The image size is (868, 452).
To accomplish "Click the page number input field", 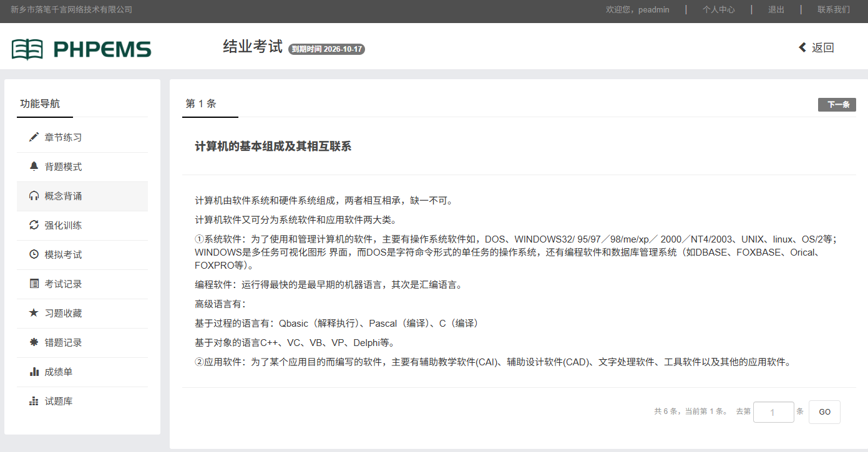I will 773,412.
